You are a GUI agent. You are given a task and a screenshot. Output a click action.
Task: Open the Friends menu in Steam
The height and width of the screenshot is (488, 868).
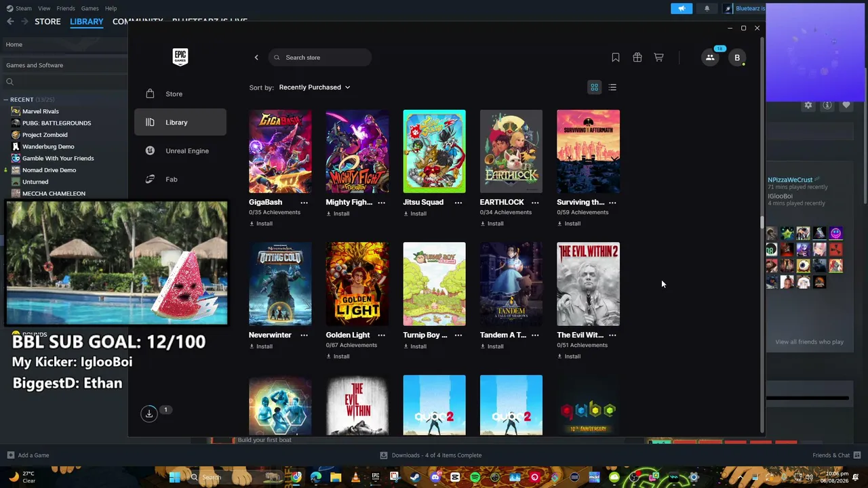pyautogui.click(x=66, y=8)
